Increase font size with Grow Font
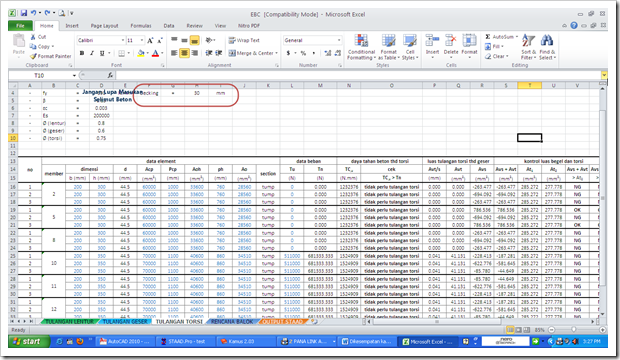Viewport: 620px width, 360px height. [x=150, y=40]
